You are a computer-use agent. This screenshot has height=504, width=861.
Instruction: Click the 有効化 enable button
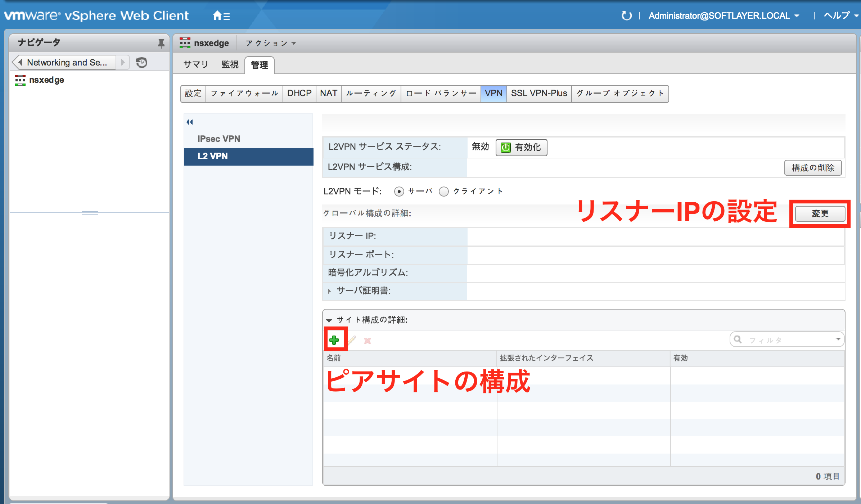coord(521,148)
